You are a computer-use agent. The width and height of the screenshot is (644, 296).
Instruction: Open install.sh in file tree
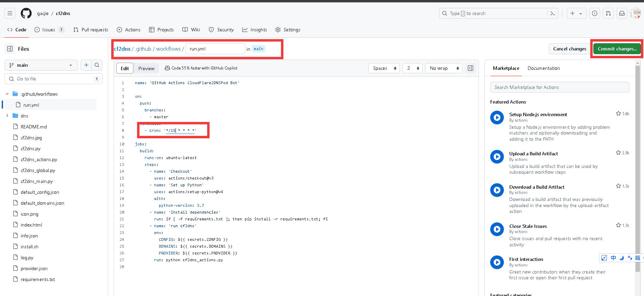click(30, 247)
